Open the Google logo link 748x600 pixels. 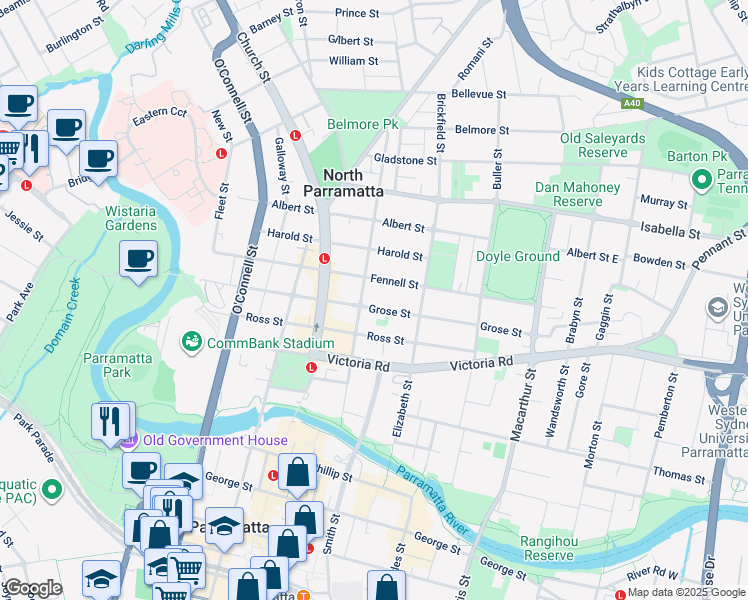32,588
